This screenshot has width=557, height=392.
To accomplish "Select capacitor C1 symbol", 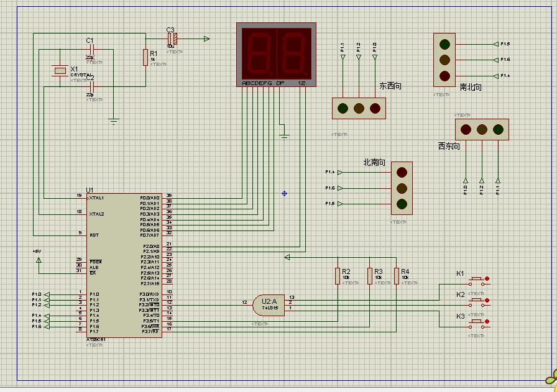I will pos(91,49).
